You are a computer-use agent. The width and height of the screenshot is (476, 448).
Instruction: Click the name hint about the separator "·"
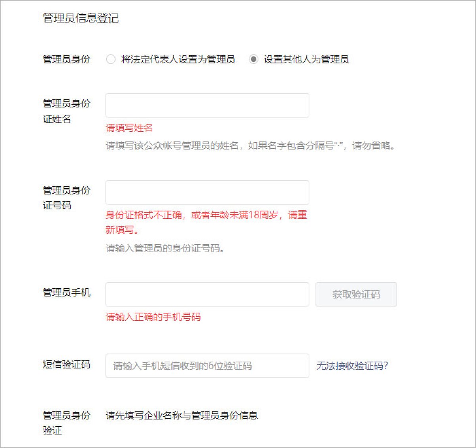[250, 146]
